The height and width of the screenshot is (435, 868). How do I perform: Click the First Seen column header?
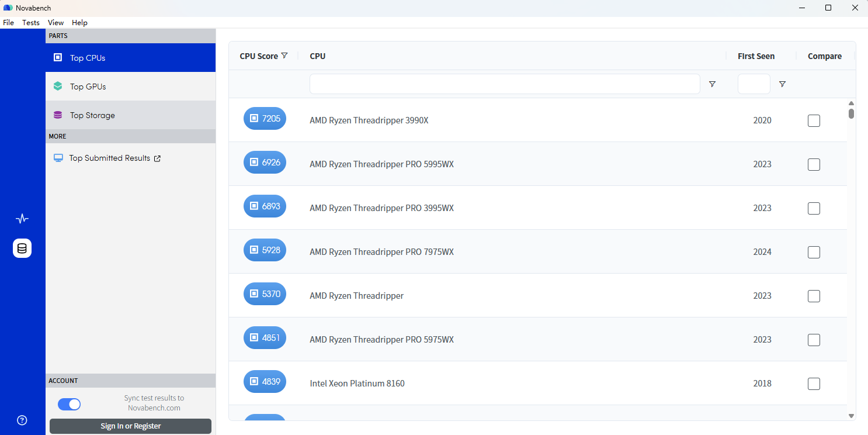(x=756, y=56)
